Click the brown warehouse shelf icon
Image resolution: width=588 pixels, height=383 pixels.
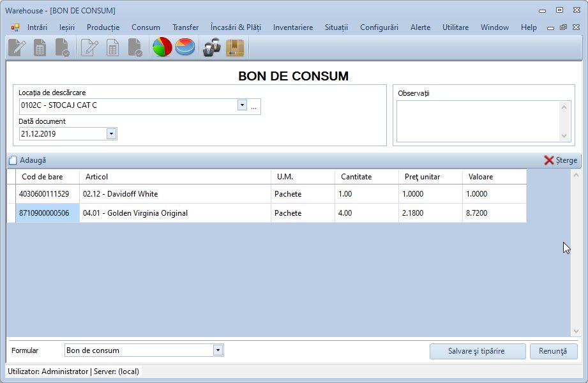(x=235, y=48)
